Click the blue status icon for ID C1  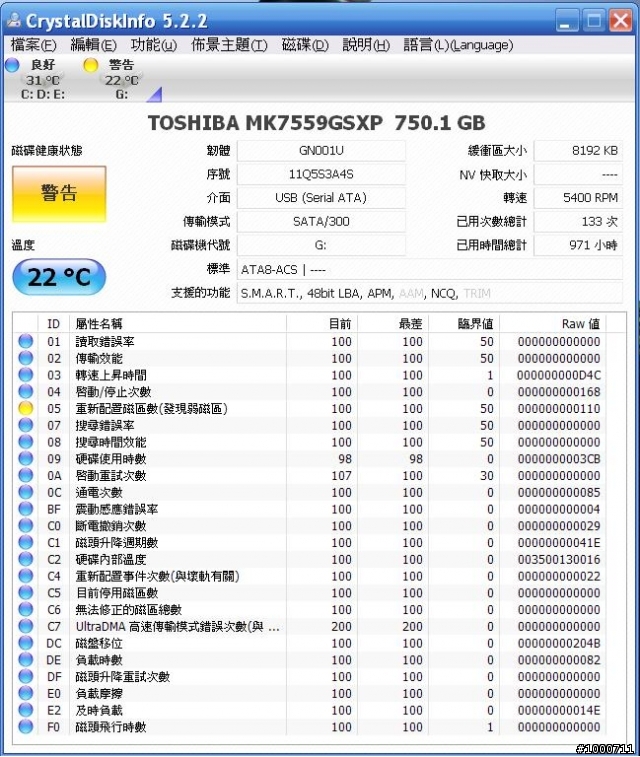26,542
